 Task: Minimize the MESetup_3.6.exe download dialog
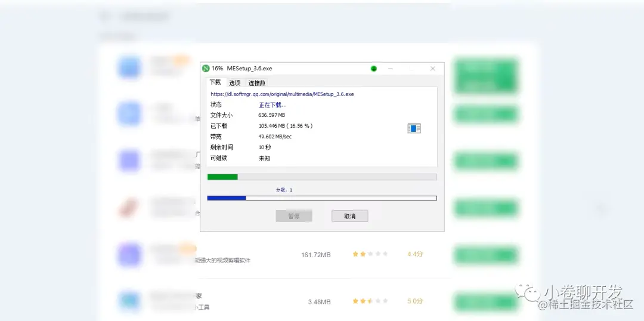(x=390, y=69)
